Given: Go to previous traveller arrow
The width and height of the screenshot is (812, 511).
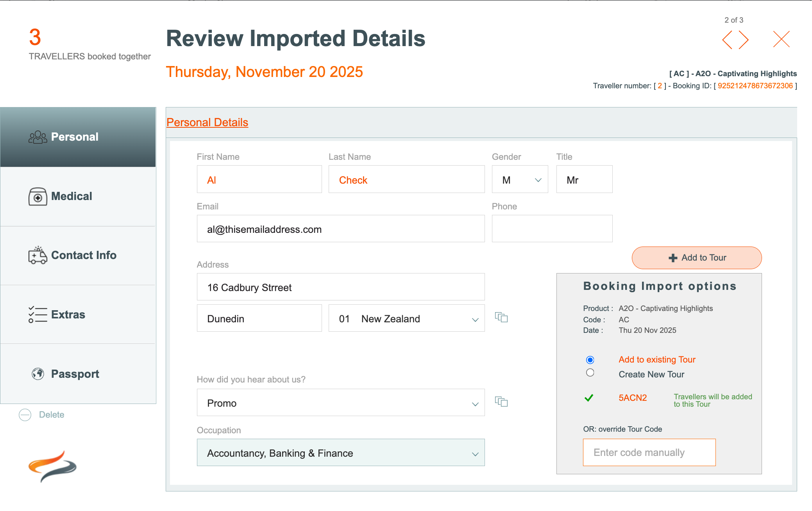Looking at the screenshot, I should (x=727, y=40).
